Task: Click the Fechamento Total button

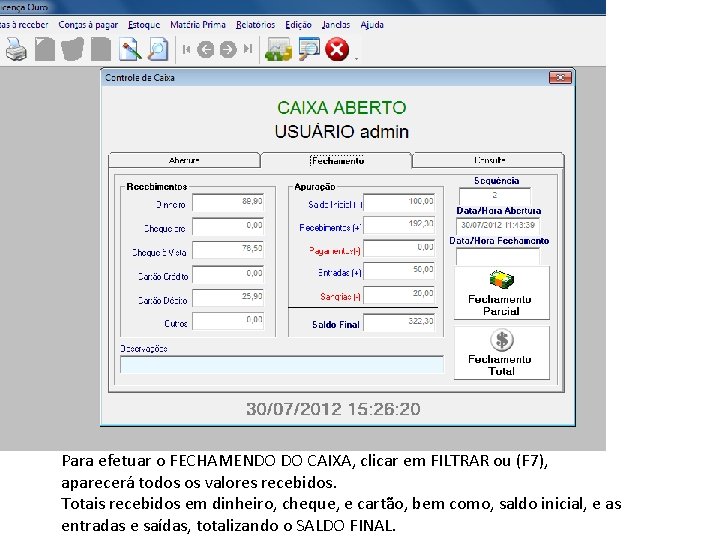Action: [501, 353]
